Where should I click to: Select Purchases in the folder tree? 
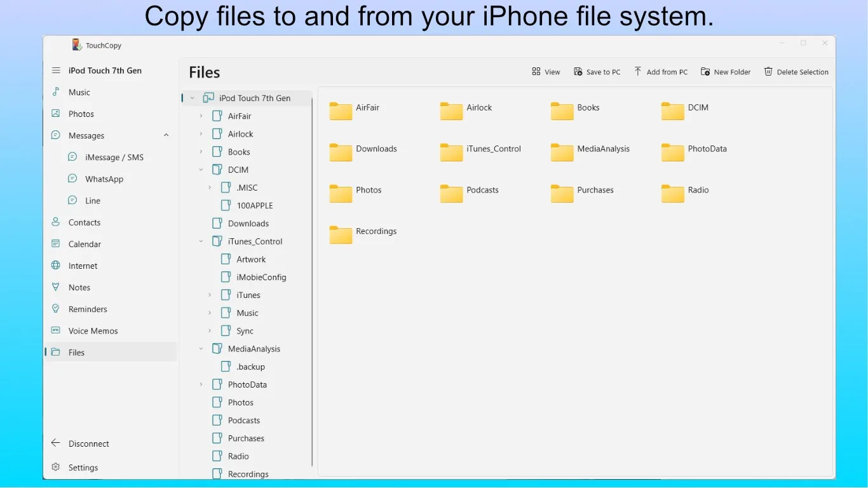pyautogui.click(x=246, y=438)
